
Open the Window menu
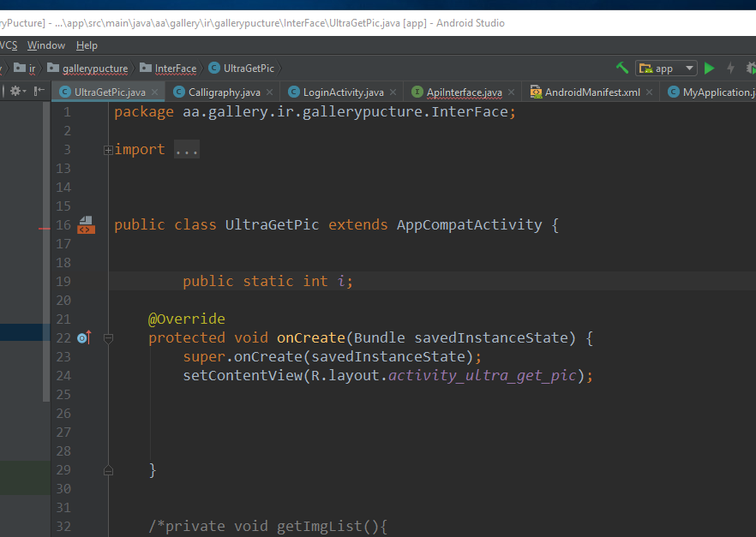[45, 45]
